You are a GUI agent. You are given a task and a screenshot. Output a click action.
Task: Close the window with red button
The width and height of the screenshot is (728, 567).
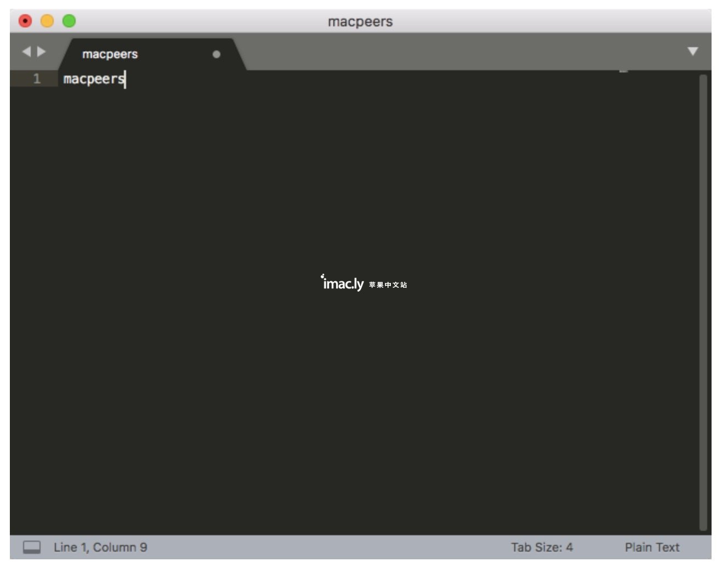tap(25, 21)
